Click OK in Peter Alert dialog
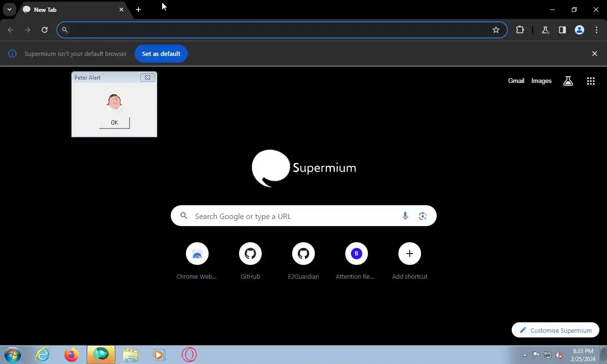 [x=114, y=123]
